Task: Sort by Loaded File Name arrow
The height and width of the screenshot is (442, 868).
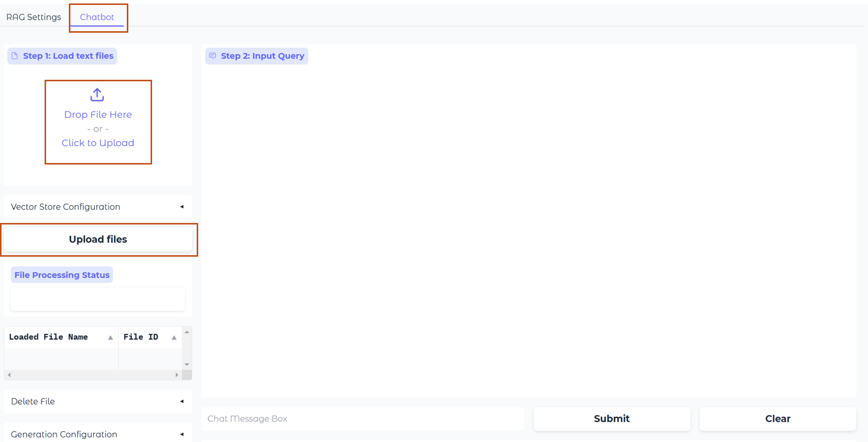Action: [110, 337]
